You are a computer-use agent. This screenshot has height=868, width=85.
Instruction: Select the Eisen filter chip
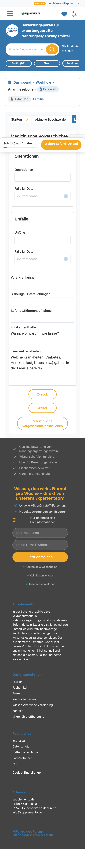pyautogui.click(x=47, y=63)
